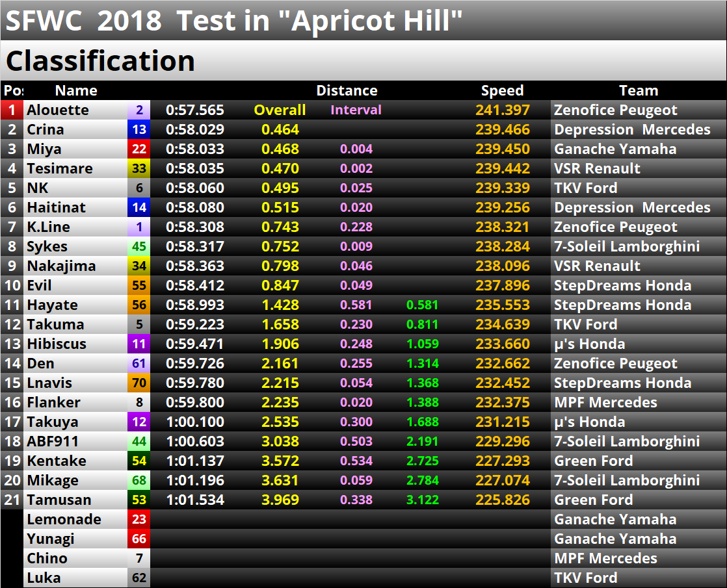This screenshot has height=588, width=727.
Task: Click driver name Takuya
Action: tap(53, 422)
